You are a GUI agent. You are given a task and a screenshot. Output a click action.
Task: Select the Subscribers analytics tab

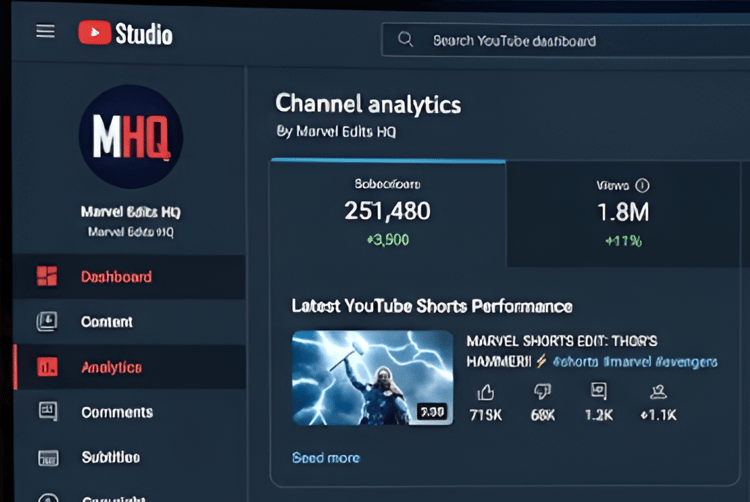point(388,213)
